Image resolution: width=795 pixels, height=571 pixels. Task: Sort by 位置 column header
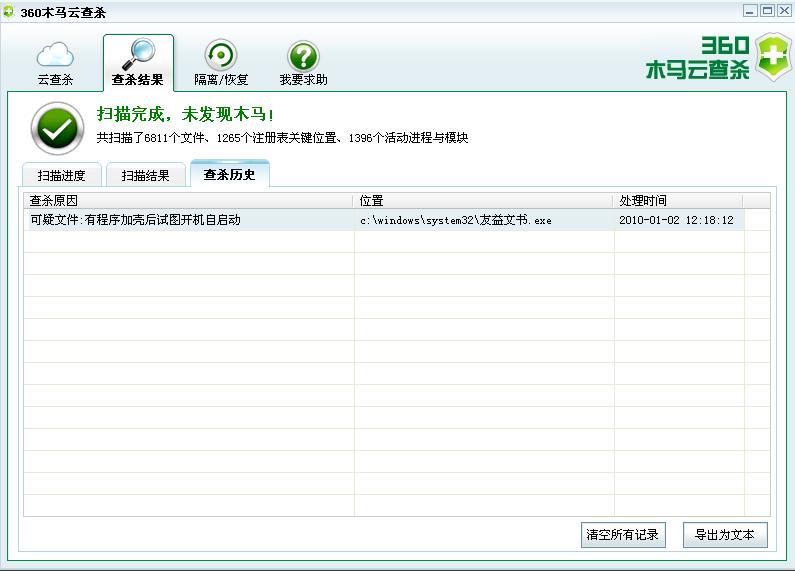point(483,201)
